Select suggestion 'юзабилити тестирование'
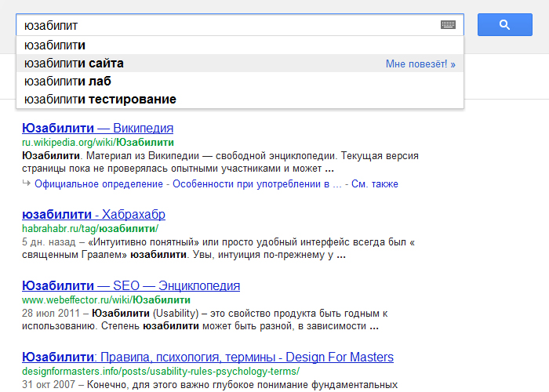The width and height of the screenshot is (549, 392). (x=240, y=100)
